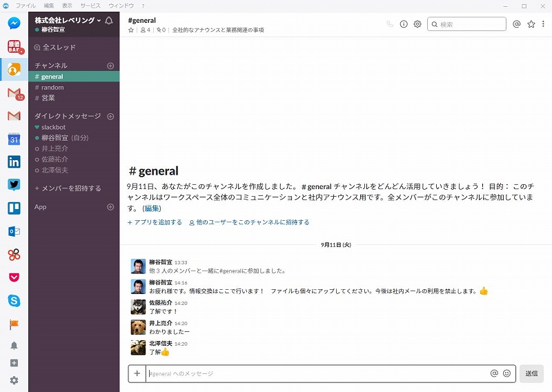Viewport: 552px width, 392px height.
Task: Click アプリを追加する link
Action: coord(155,222)
